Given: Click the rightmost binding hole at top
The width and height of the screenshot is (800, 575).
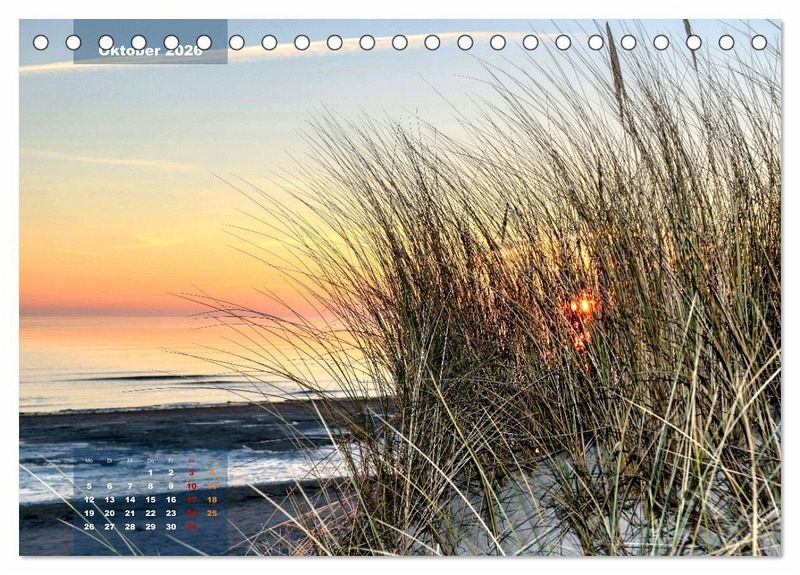Looking at the screenshot, I should 759,42.
